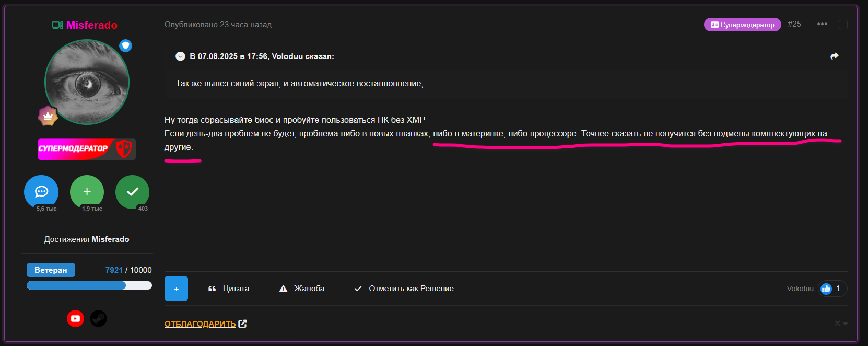View the 403 solutions checkmark icon
This screenshot has width=868, height=346.
(x=132, y=192)
